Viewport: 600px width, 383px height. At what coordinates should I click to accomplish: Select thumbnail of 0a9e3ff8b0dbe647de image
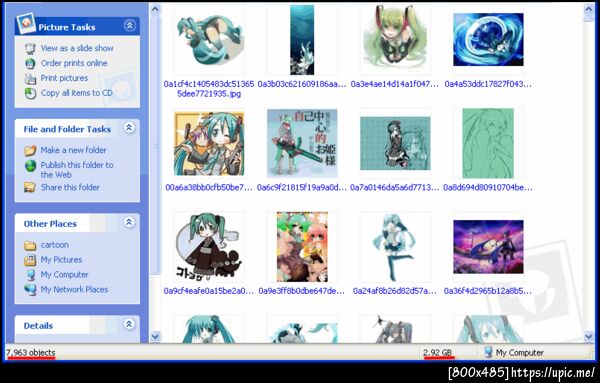tap(302, 247)
